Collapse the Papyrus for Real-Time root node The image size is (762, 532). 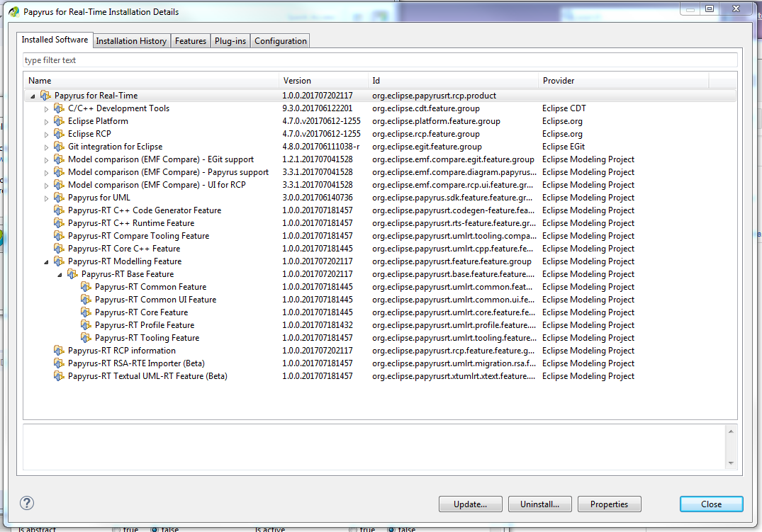click(33, 96)
